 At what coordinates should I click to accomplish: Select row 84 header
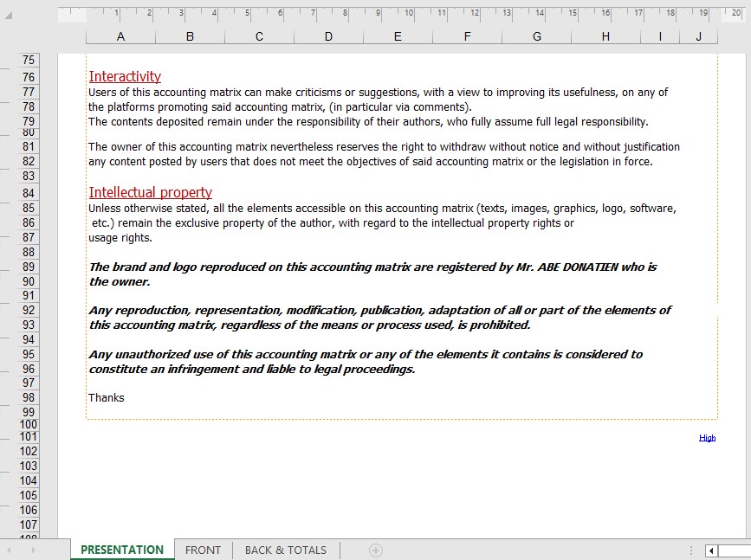(29, 193)
